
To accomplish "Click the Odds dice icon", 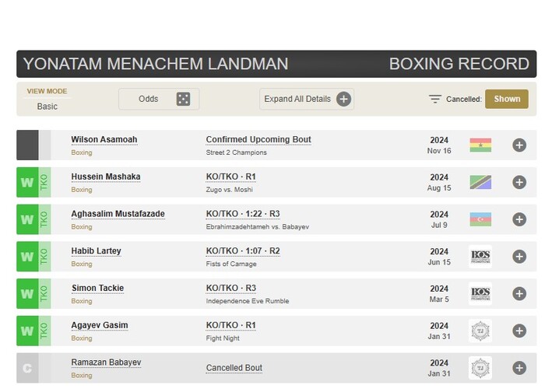I will 183,99.
